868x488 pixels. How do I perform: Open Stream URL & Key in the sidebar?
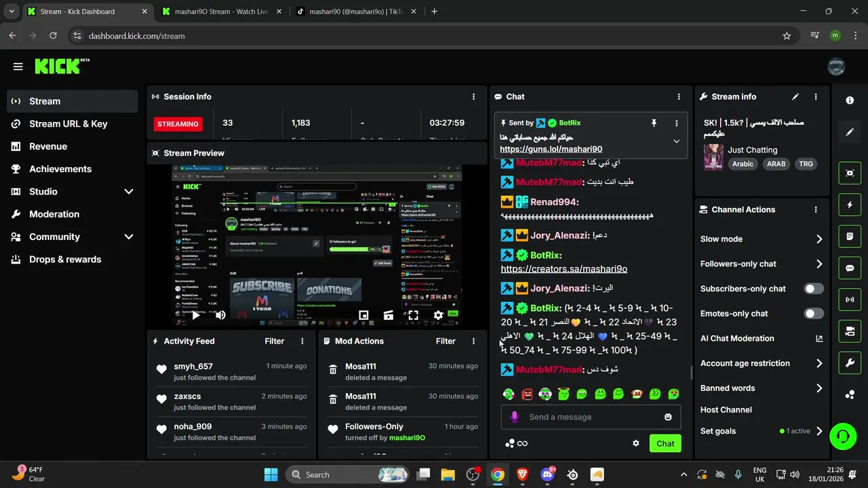tap(73, 124)
